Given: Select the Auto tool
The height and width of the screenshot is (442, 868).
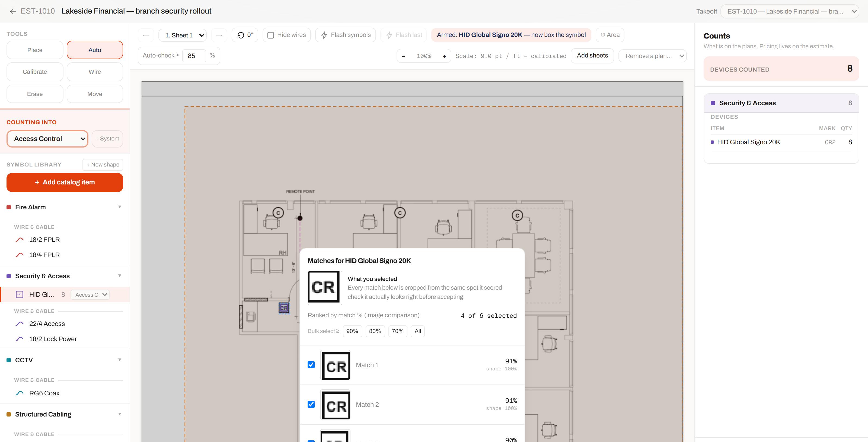Looking at the screenshot, I should tap(95, 50).
